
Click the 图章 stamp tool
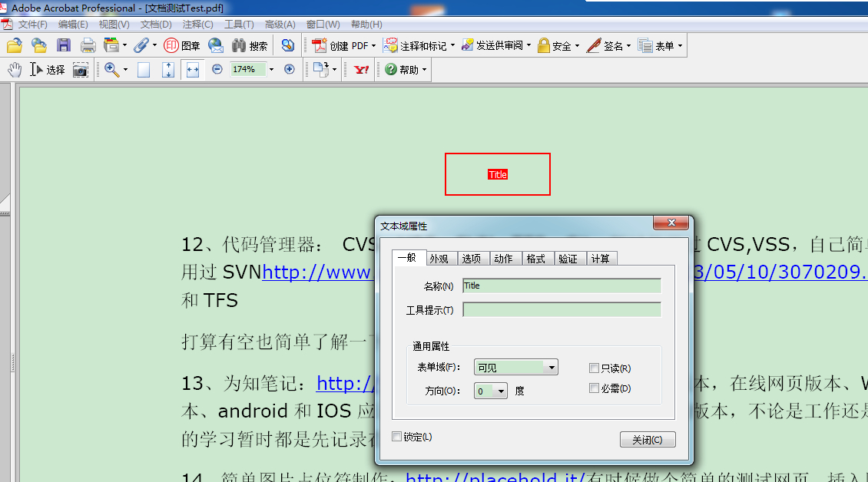pyautogui.click(x=182, y=45)
